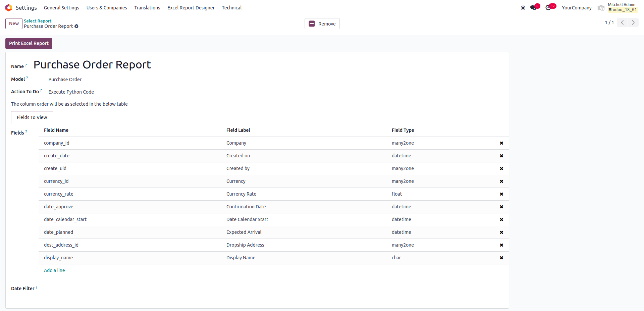Go to the previous record arrow
The width and height of the screenshot is (644, 311).
(622, 22)
